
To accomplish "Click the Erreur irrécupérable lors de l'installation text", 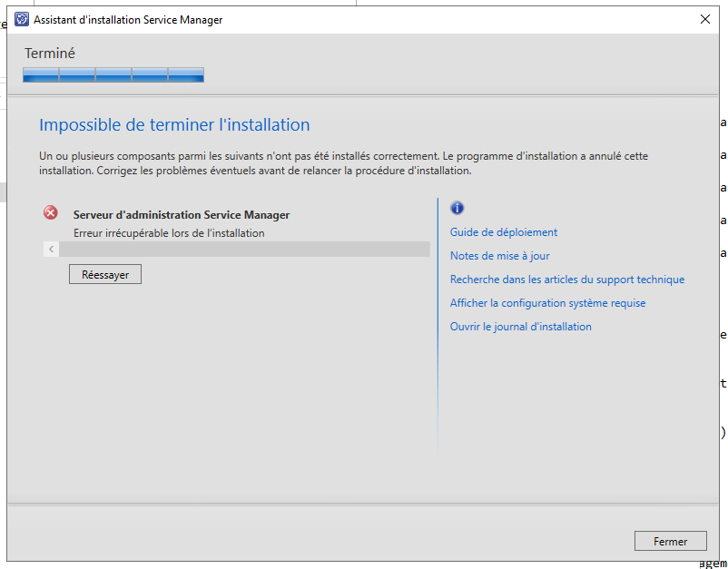I will point(169,233).
